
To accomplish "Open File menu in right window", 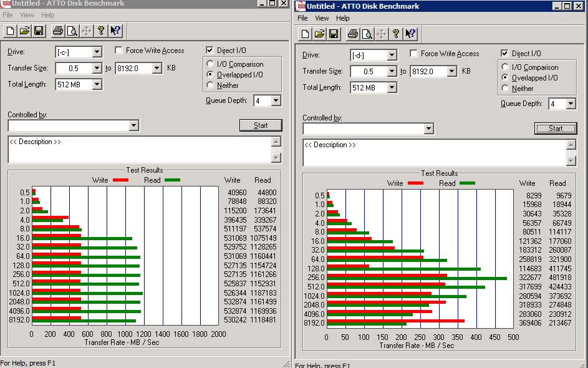I will (302, 18).
